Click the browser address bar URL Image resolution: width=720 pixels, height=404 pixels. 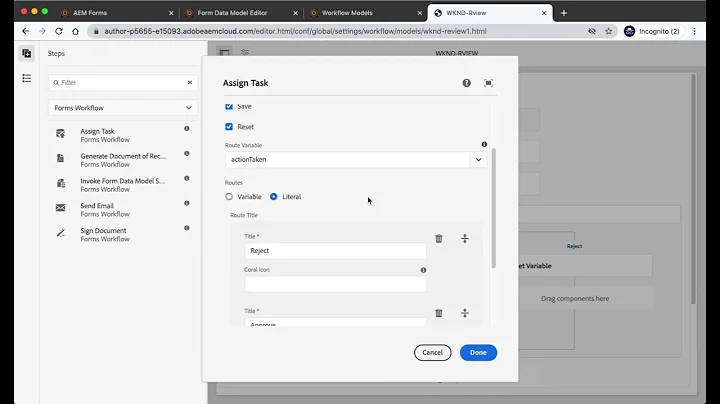pos(295,31)
